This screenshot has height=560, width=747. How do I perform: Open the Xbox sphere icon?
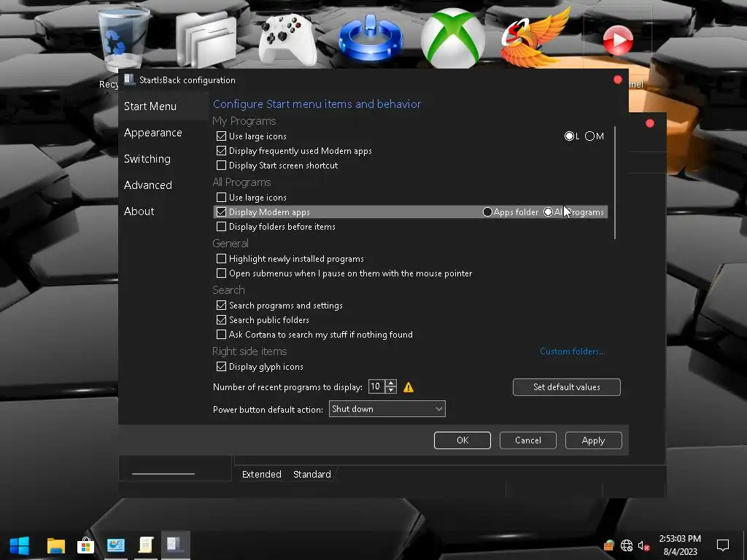pos(452,38)
